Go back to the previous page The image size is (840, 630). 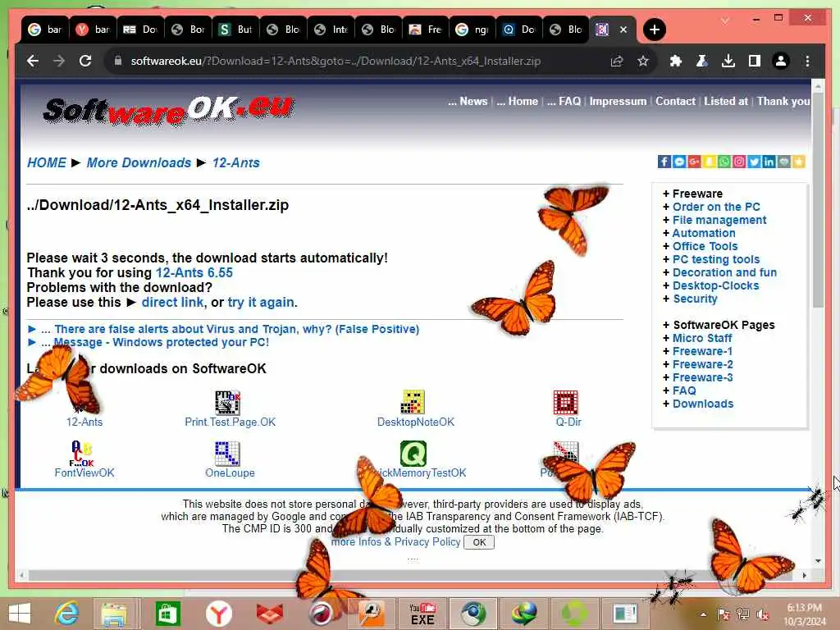tap(33, 61)
